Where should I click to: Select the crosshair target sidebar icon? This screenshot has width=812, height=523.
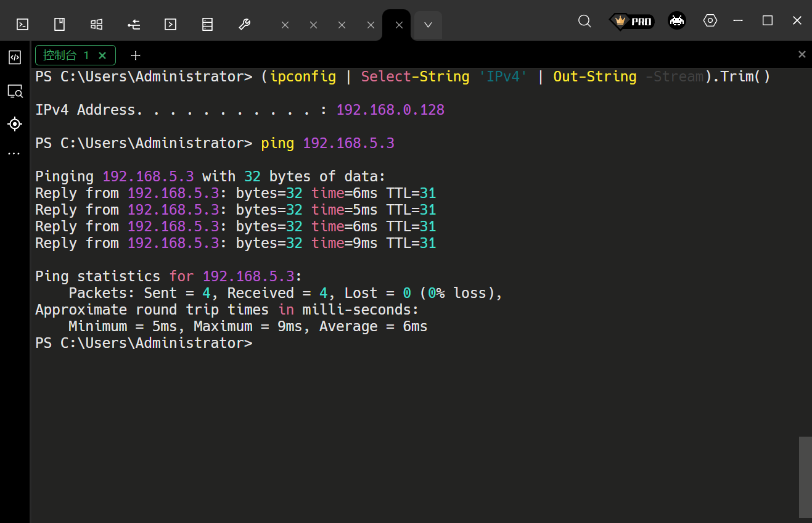coord(15,124)
